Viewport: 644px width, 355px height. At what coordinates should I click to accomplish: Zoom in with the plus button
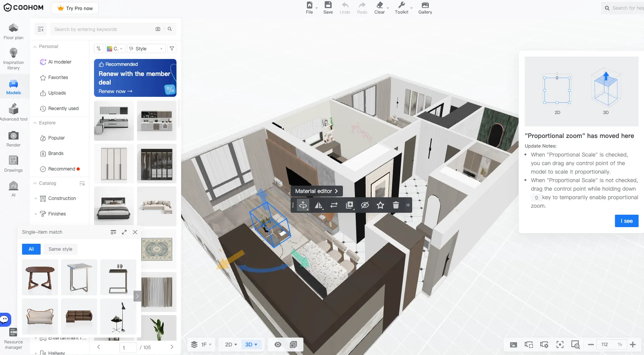click(633, 345)
